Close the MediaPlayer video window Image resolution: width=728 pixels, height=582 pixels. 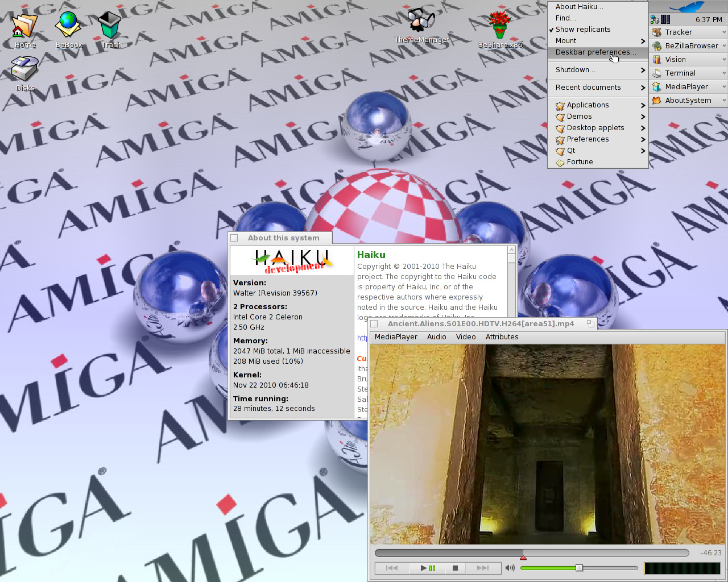pos(374,324)
